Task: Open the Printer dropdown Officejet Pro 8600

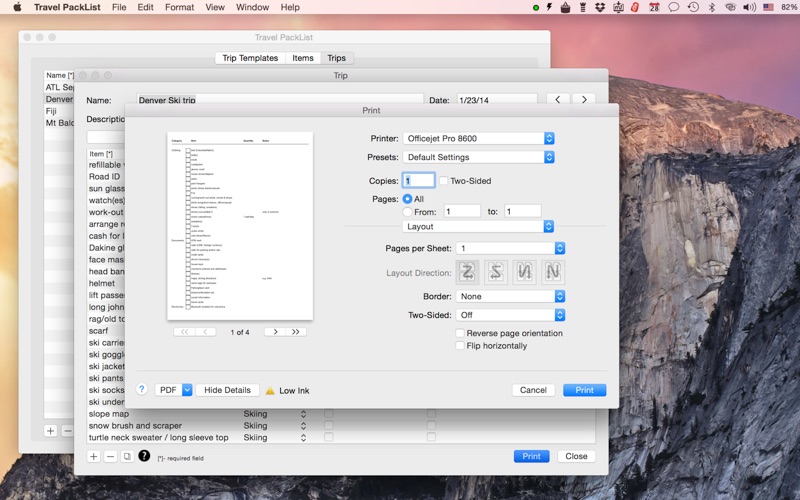Action: pyautogui.click(x=478, y=138)
